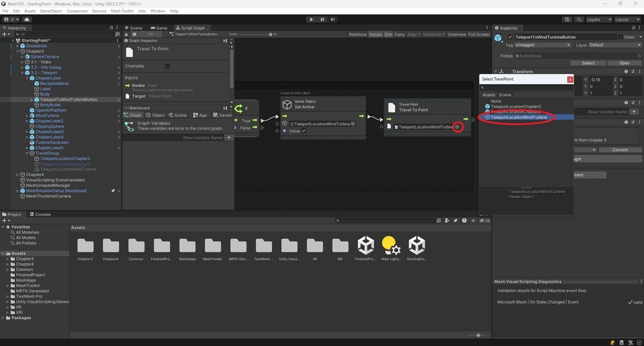
Task: Toggle the Static checkbox in Inspector
Action: click(x=620, y=37)
